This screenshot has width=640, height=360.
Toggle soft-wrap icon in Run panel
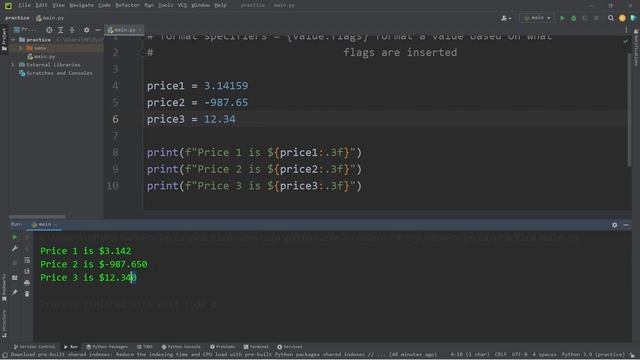[x=27, y=260]
